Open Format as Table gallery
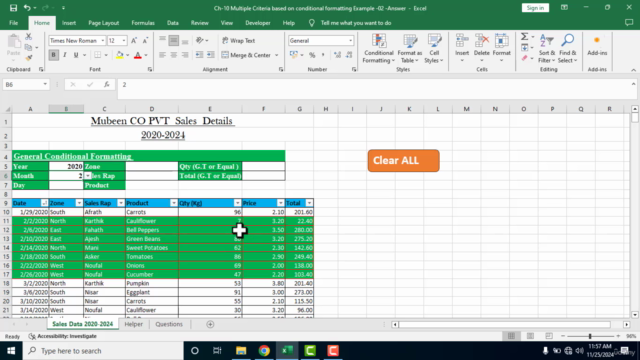The width and height of the screenshot is (640, 360). [x=410, y=49]
